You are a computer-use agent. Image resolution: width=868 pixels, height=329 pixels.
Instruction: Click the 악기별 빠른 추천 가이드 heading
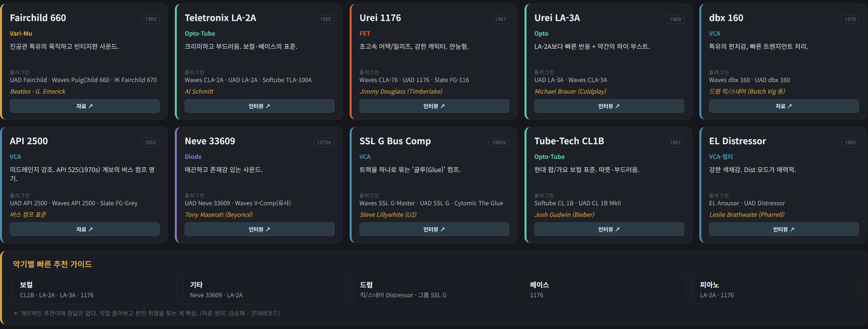pos(52,265)
